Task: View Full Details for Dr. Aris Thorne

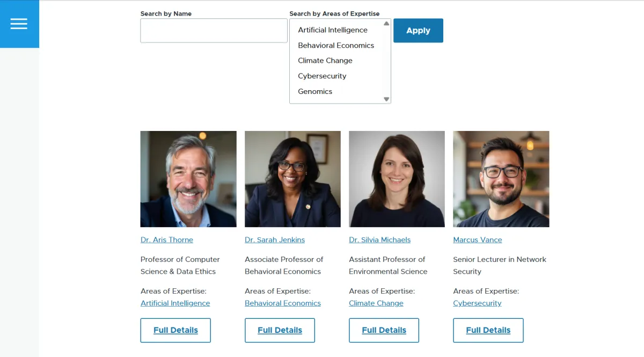Action: [x=175, y=330]
